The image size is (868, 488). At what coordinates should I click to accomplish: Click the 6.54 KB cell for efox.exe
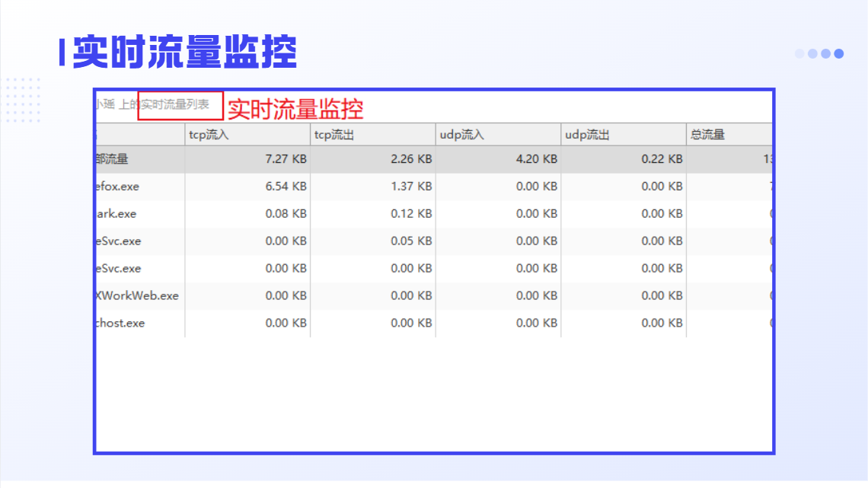click(247, 187)
